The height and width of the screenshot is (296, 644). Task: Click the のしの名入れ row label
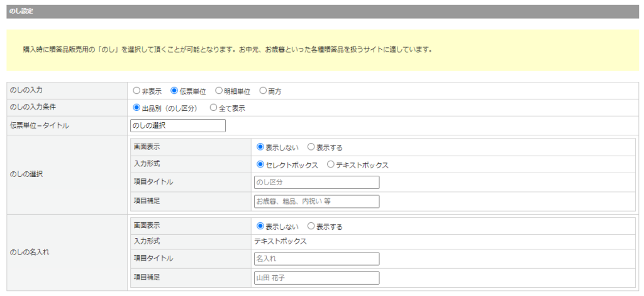30,252
